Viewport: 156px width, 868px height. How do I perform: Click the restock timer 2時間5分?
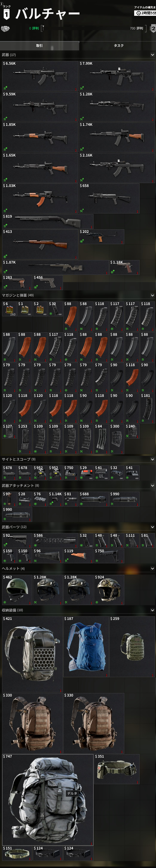coord(145,13)
